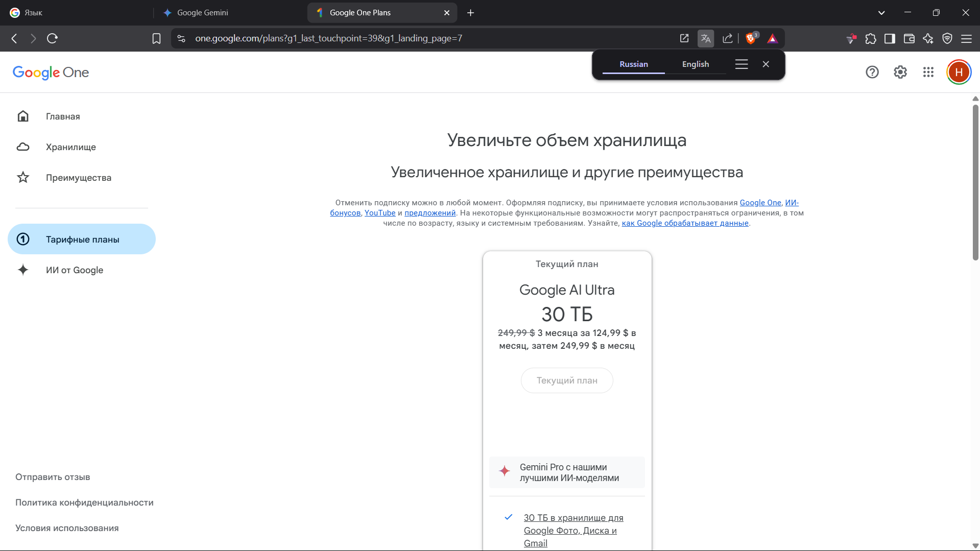
Task: Open the browser extensions puzzle icon
Action: pos(871,38)
